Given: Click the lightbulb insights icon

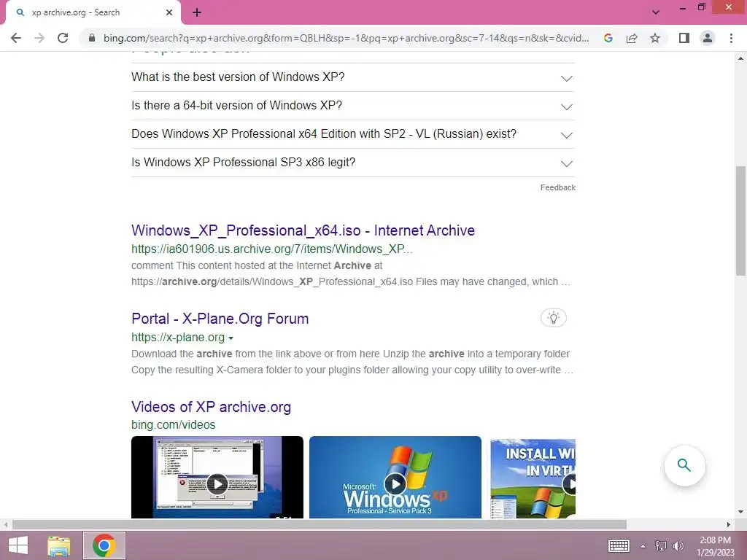Looking at the screenshot, I should tap(554, 318).
